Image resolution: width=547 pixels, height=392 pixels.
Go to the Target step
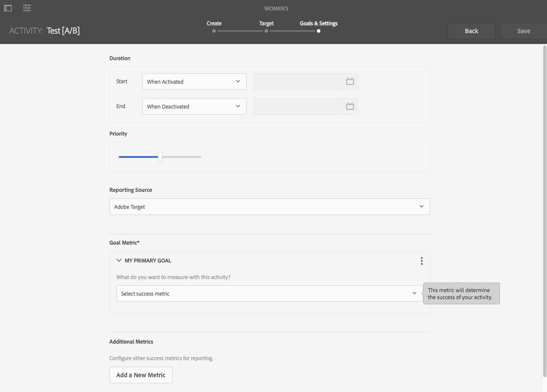click(x=266, y=27)
